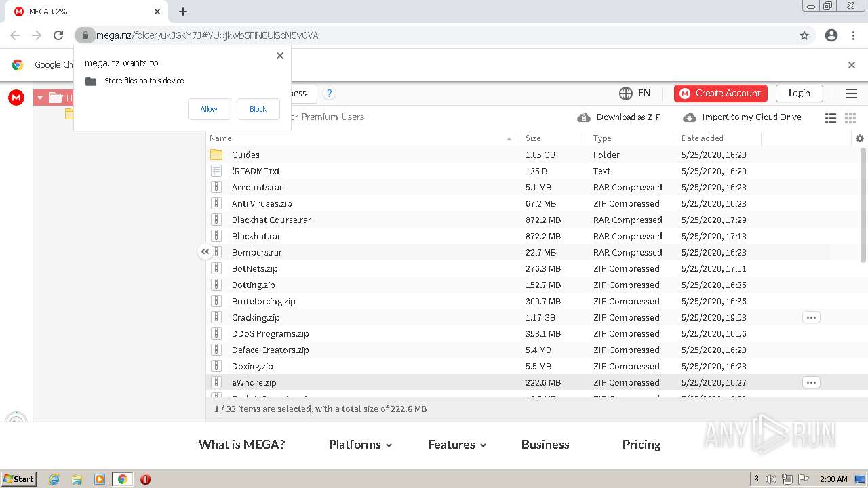Viewport: 868px width, 488px height.
Task: Click the file list vertical scrollbar
Action: click(x=863, y=205)
